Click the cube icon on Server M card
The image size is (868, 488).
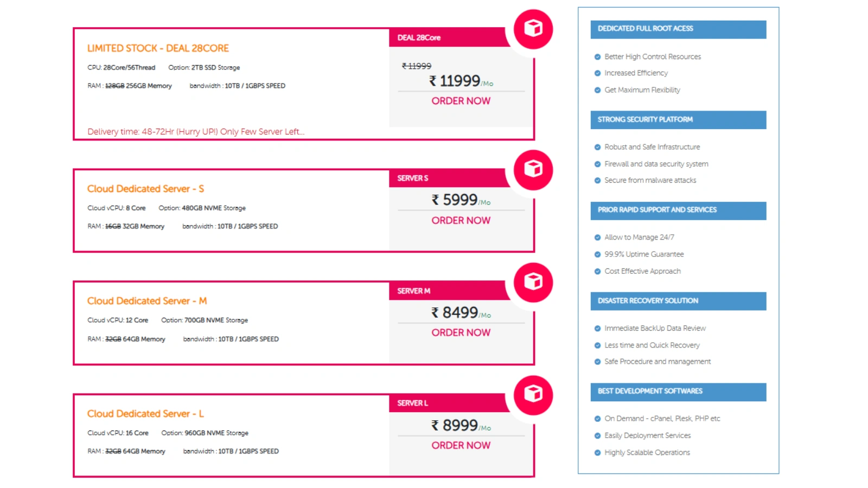(533, 282)
